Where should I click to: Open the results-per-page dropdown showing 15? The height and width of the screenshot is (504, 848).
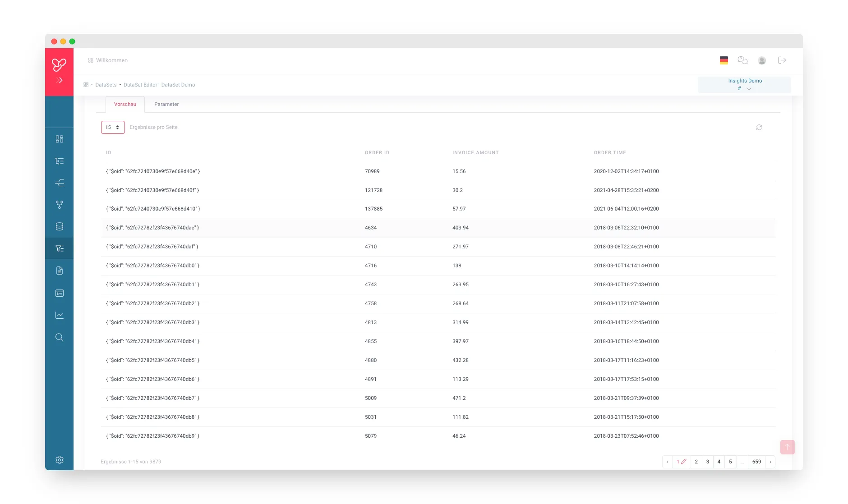pyautogui.click(x=113, y=128)
